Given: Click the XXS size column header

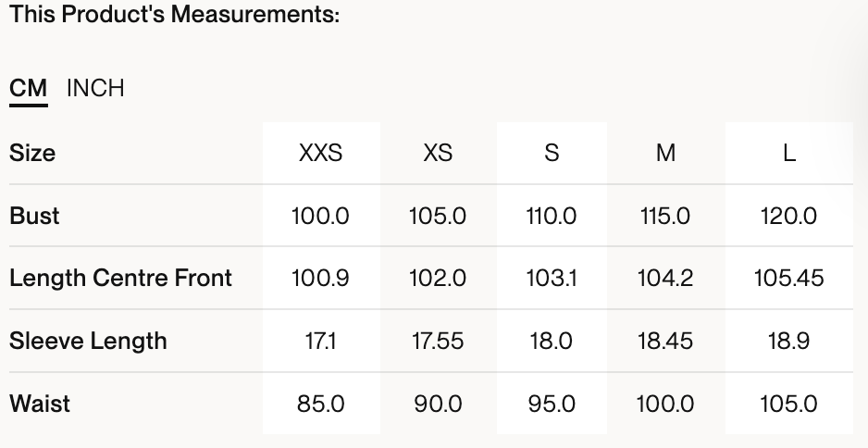Looking at the screenshot, I should 320,154.
